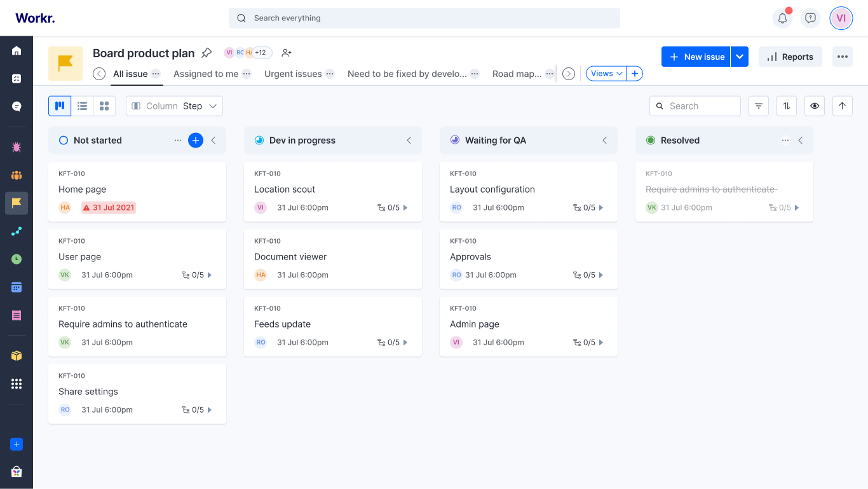Image resolution: width=868 pixels, height=489 pixels.
Task: Toggle the eye visibility button
Action: [x=815, y=106]
